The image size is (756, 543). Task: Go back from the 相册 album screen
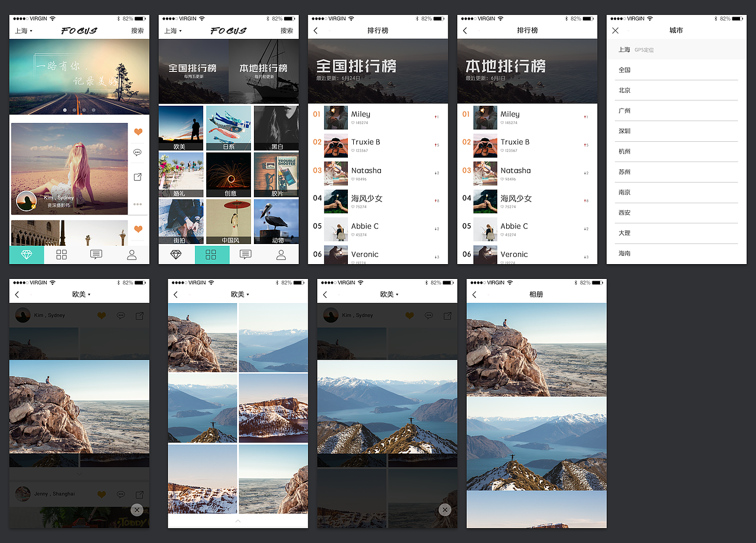point(474,294)
